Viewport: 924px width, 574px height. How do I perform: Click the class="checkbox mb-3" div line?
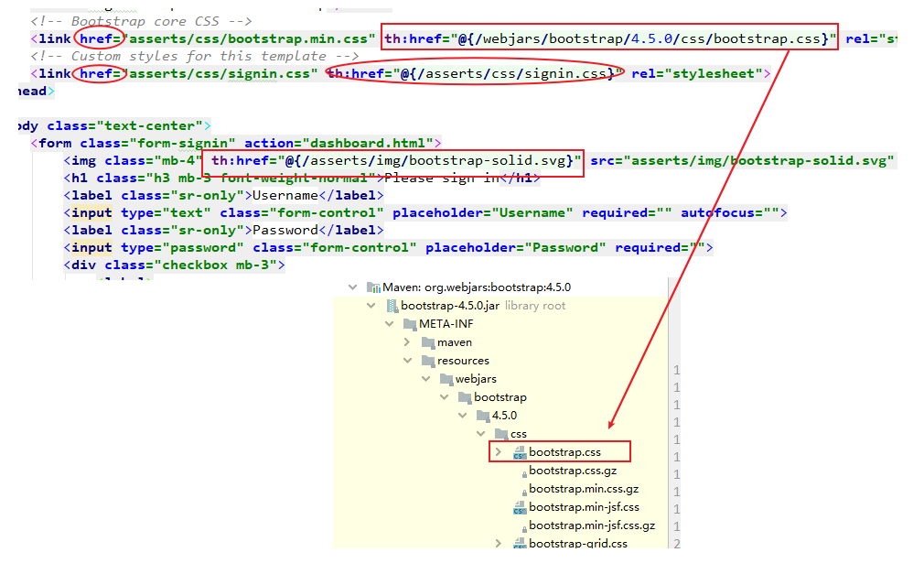click(x=175, y=265)
